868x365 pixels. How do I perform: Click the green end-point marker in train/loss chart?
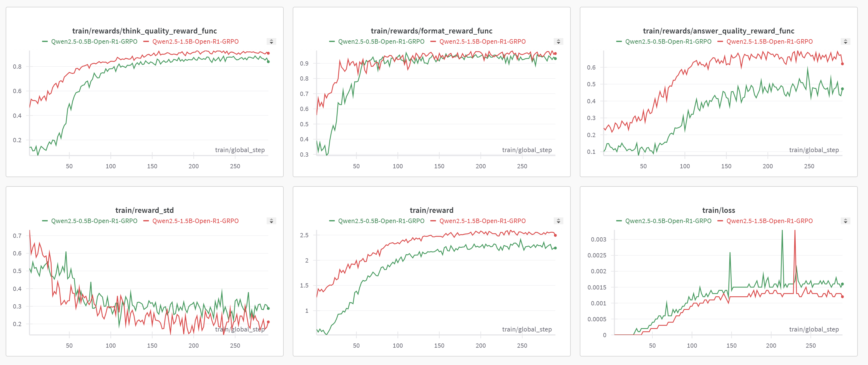(842, 284)
